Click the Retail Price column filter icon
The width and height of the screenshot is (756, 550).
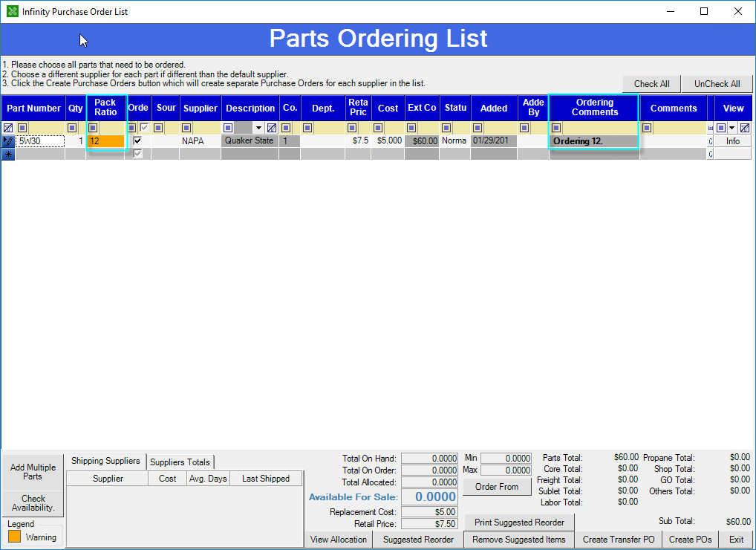(x=352, y=128)
